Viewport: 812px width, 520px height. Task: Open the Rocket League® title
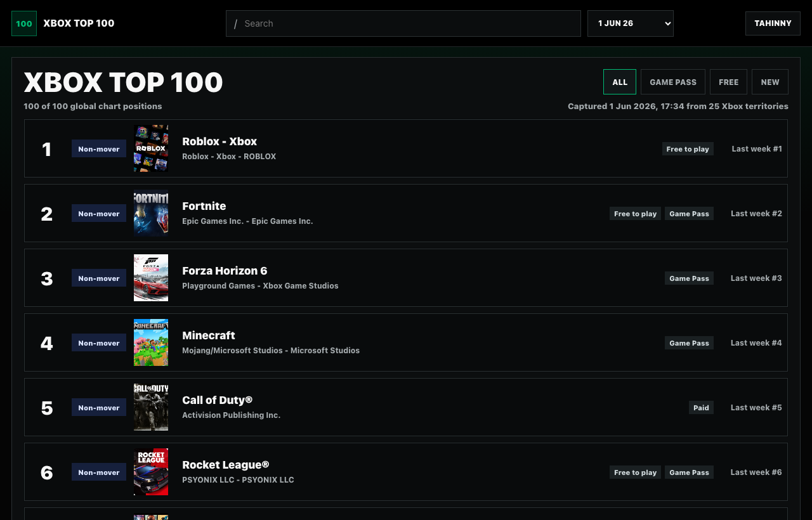coord(226,465)
